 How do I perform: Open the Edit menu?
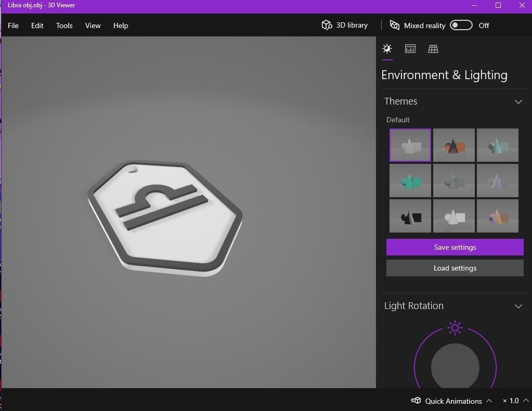[x=37, y=25]
